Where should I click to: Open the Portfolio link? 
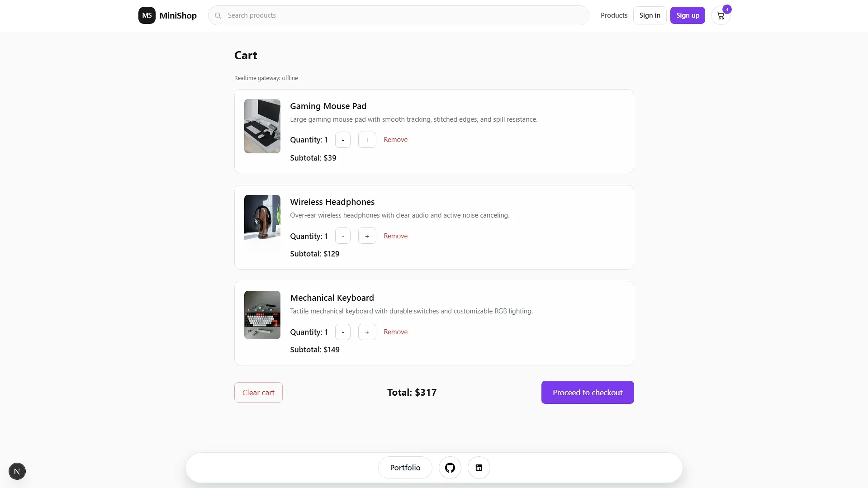(405, 468)
